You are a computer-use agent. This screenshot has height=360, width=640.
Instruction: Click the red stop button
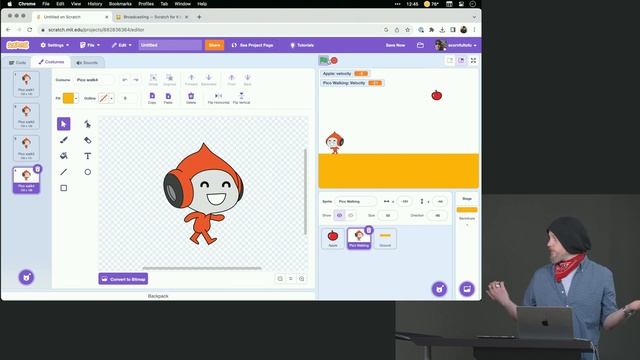click(334, 60)
